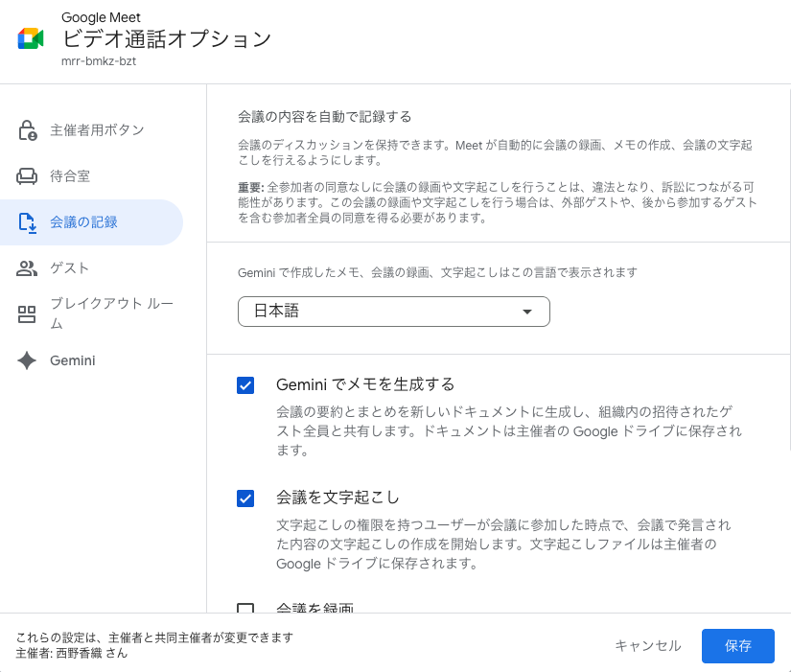Viewport: 791px width, 672px height.
Task: Open the Gemini settings section
Action: [73, 360]
